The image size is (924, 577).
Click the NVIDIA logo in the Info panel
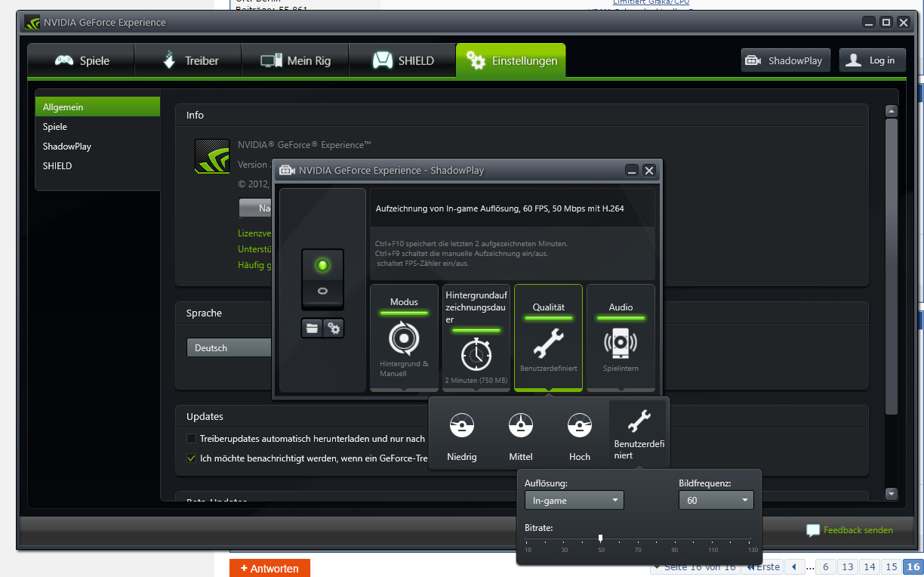212,156
